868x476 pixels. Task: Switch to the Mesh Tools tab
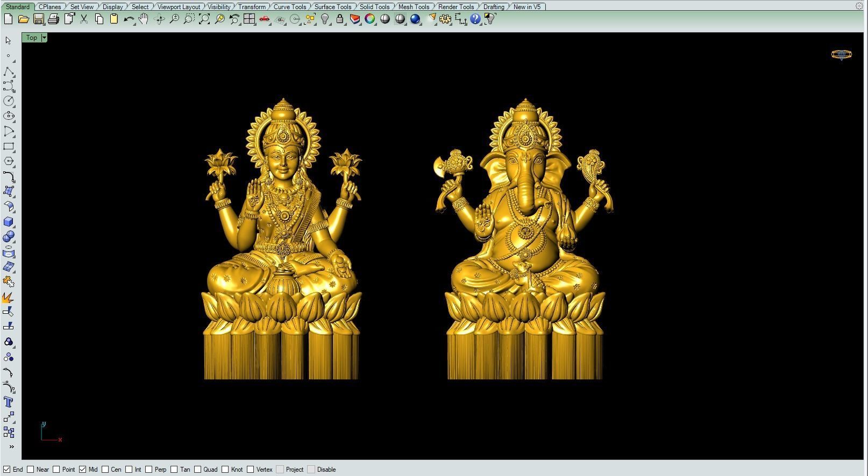(414, 7)
